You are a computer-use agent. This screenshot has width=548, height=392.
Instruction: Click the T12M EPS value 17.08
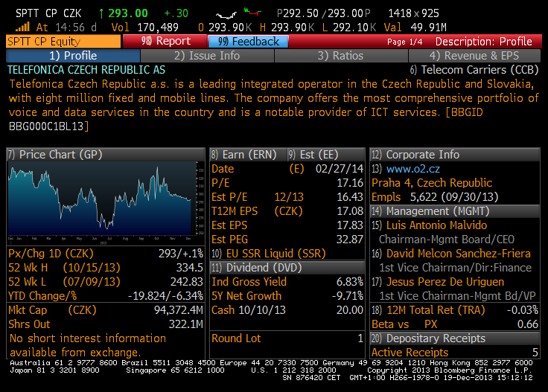point(350,211)
